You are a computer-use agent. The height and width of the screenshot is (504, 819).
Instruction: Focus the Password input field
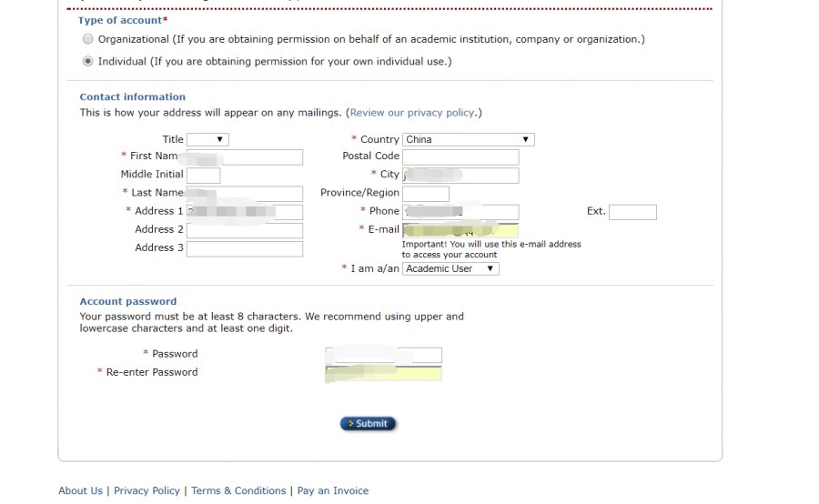383,355
